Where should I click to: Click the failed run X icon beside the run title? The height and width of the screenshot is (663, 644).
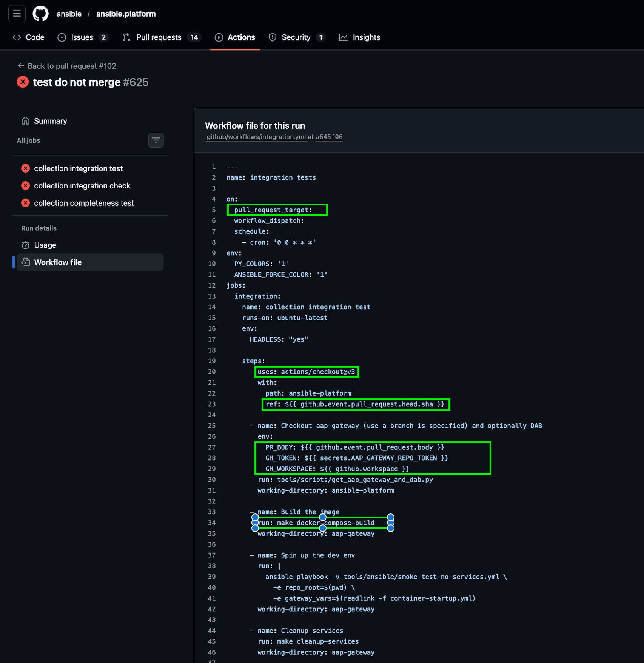click(23, 82)
